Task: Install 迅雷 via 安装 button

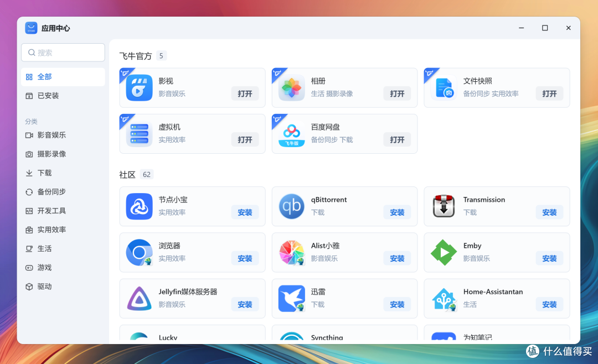Action: pos(397,305)
